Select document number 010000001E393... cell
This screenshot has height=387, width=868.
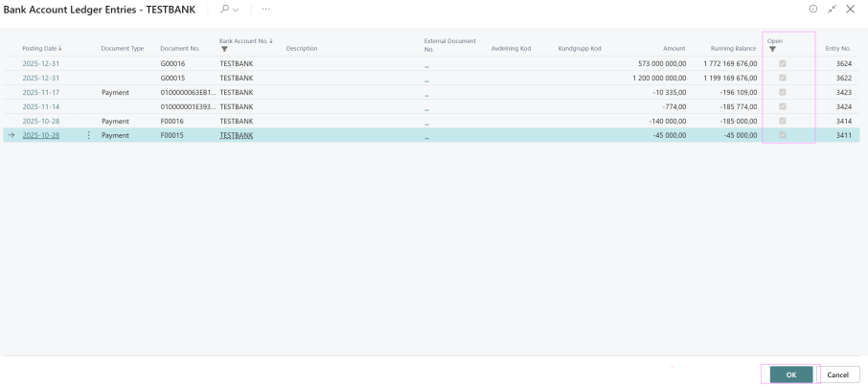tap(188, 107)
